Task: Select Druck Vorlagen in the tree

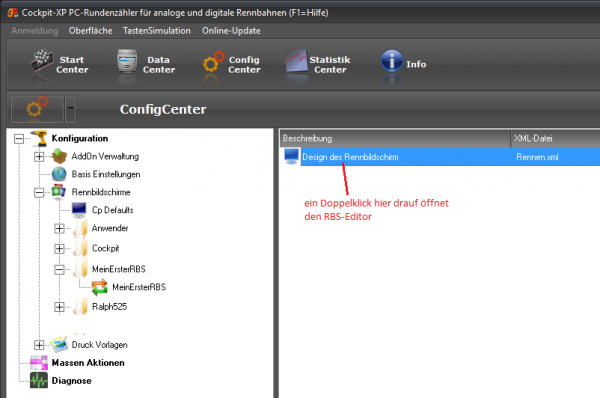Action: click(x=99, y=344)
